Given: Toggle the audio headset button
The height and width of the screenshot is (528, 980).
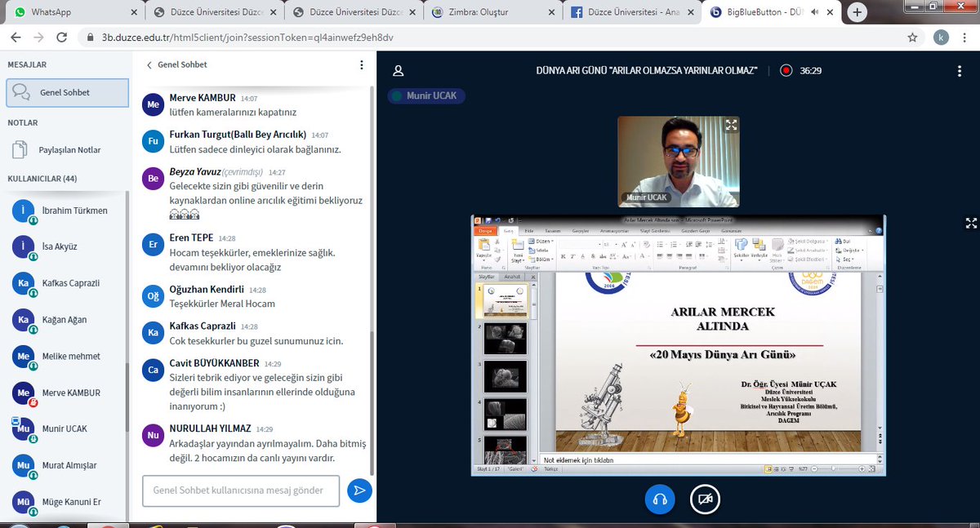Looking at the screenshot, I should pyautogui.click(x=659, y=499).
